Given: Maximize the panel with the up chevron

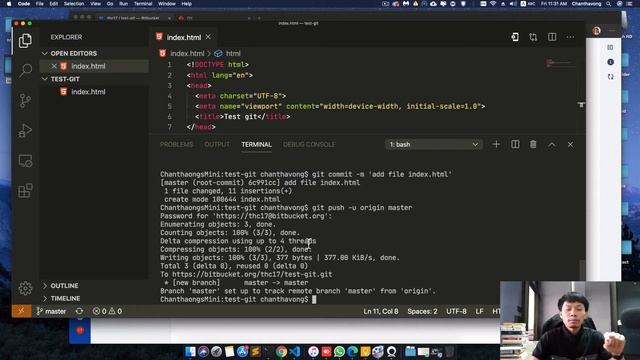Looking at the screenshot, I should pyautogui.click(x=551, y=144).
